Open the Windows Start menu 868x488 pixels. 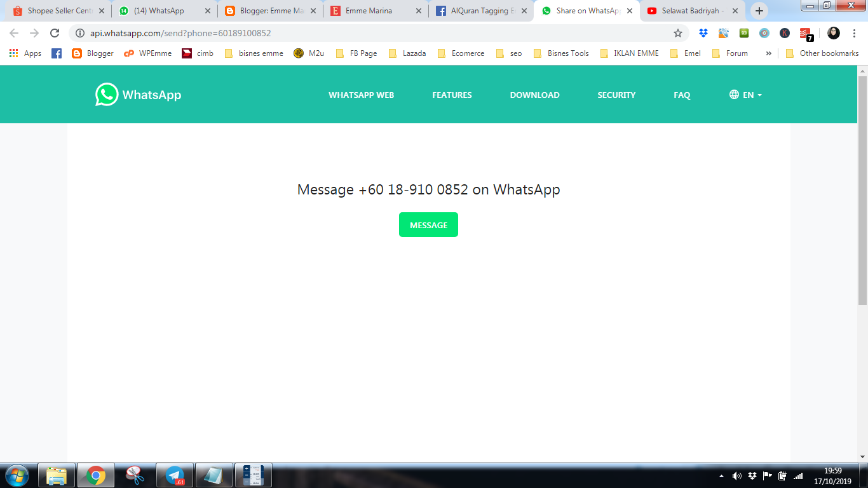coord(17,475)
